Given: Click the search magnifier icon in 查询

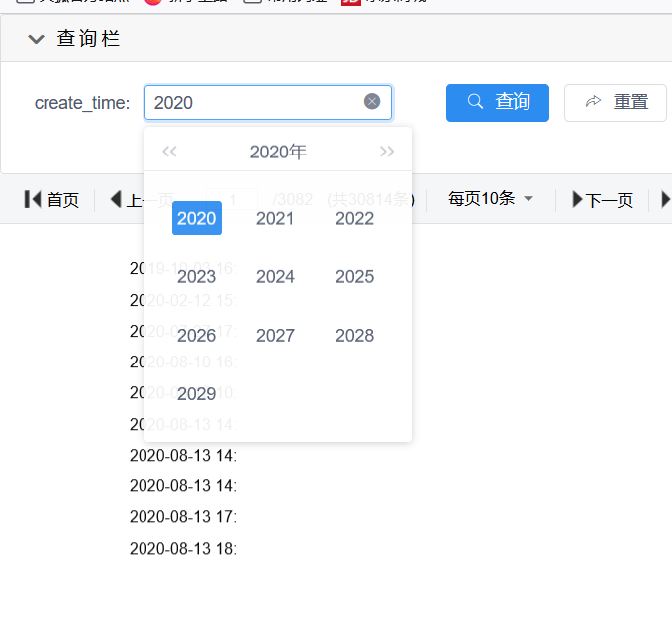Looking at the screenshot, I should (x=475, y=102).
